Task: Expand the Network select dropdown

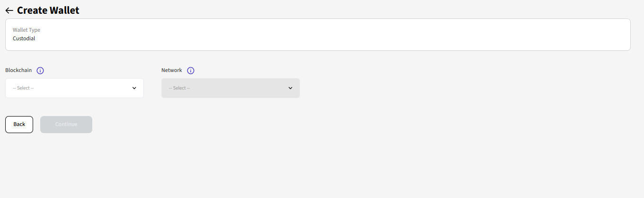Action: [x=230, y=88]
